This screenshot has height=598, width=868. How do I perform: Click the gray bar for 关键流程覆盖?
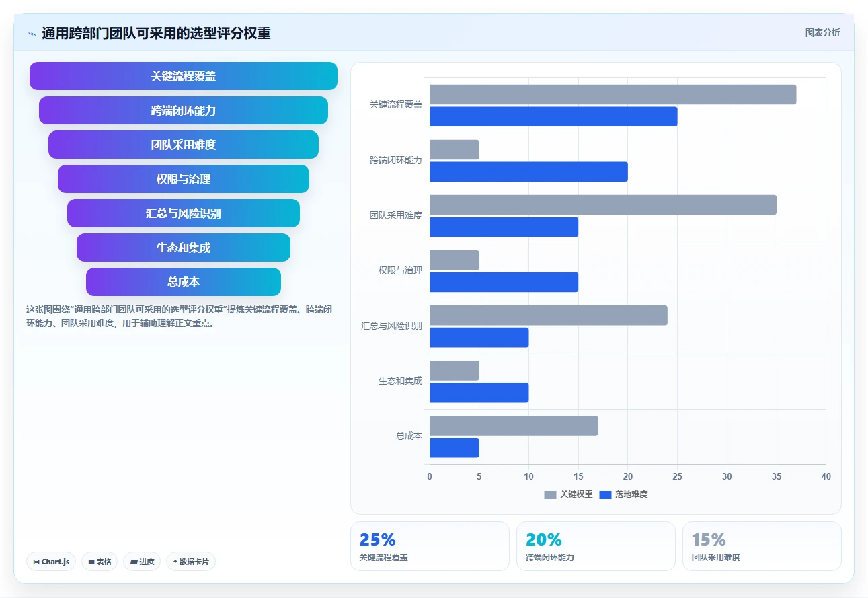613,94
